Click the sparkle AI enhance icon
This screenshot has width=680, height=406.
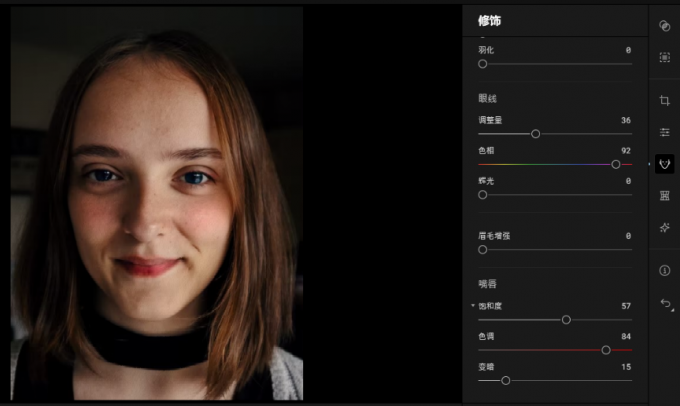click(x=664, y=227)
